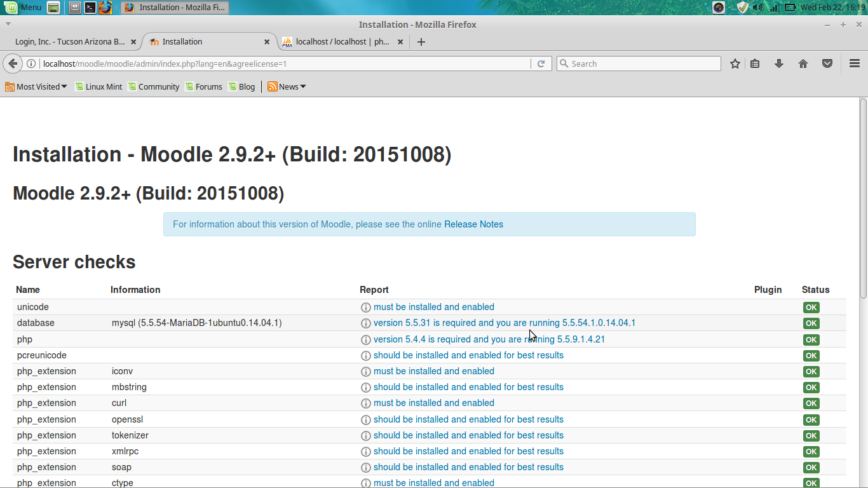
Task: Expand the News bookmarks dropdown
Action: coord(286,86)
